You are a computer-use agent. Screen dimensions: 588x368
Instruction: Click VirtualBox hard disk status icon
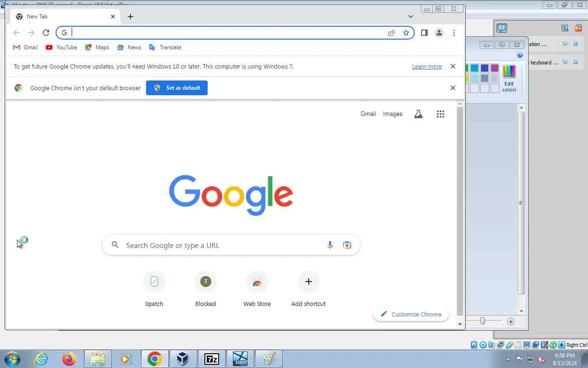(x=474, y=345)
